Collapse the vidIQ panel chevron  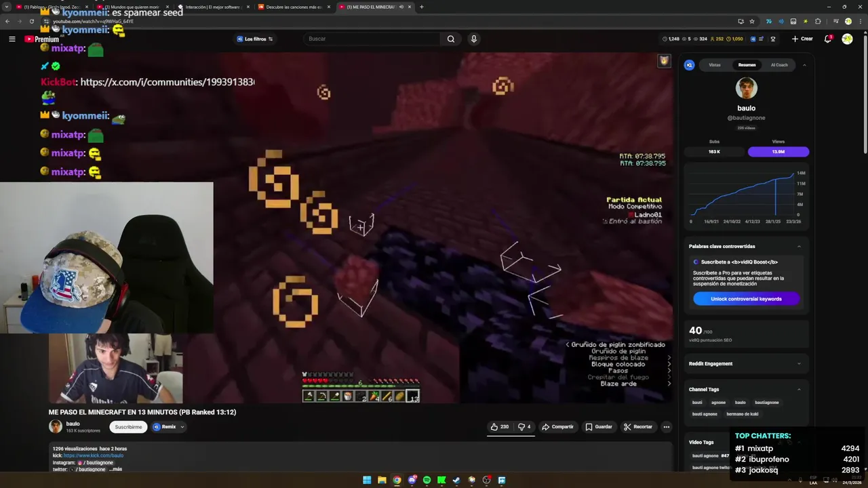pos(804,65)
